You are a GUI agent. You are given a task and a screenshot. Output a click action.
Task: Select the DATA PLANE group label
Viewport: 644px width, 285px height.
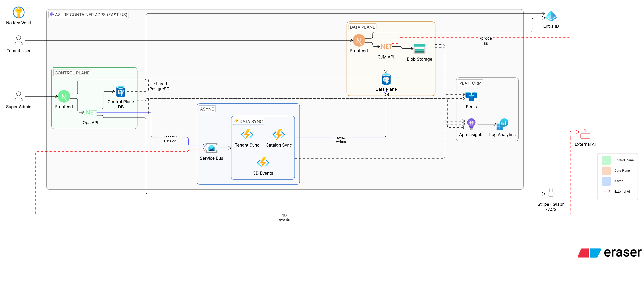[362, 27]
